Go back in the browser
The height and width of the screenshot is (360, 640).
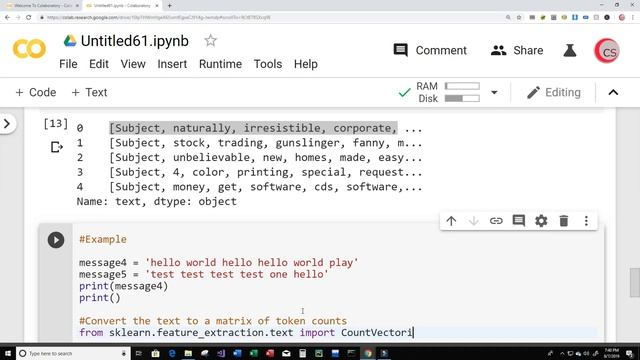[7, 18]
